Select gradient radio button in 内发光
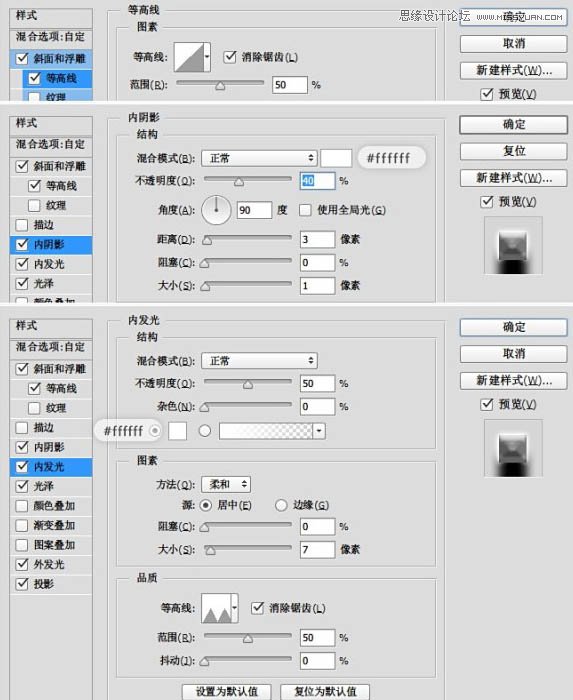The width and height of the screenshot is (573, 700). click(205, 431)
